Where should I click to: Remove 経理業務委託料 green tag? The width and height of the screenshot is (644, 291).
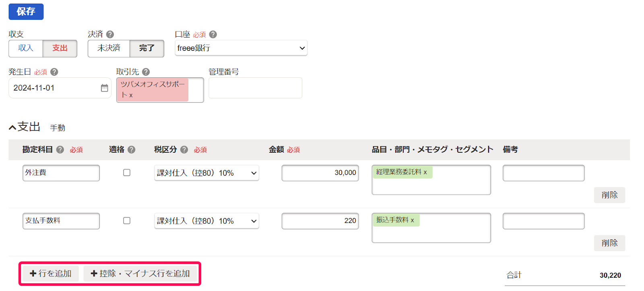pyautogui.click(x=425, y=172)
